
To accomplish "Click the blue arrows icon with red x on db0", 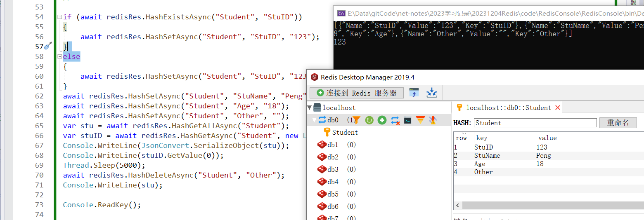I will click(395, 120).
